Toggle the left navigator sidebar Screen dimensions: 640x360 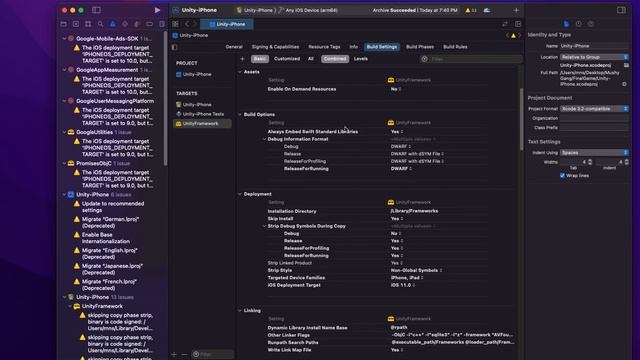pos(96,10)
